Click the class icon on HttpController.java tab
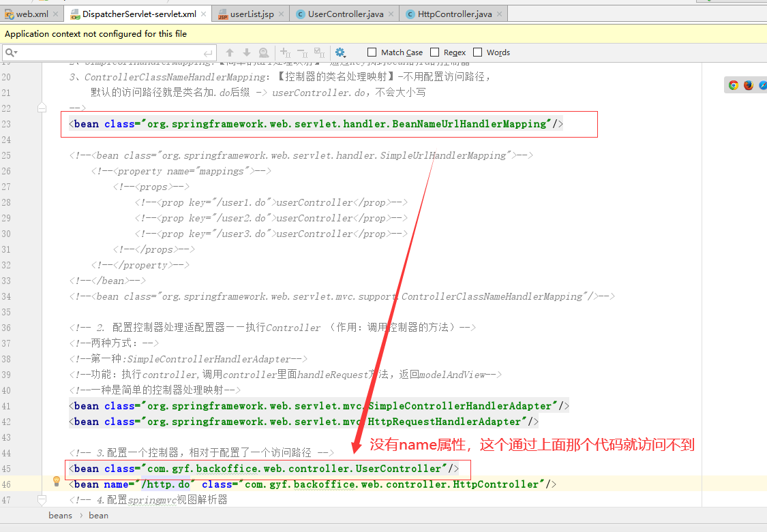 tap(410, 14)
